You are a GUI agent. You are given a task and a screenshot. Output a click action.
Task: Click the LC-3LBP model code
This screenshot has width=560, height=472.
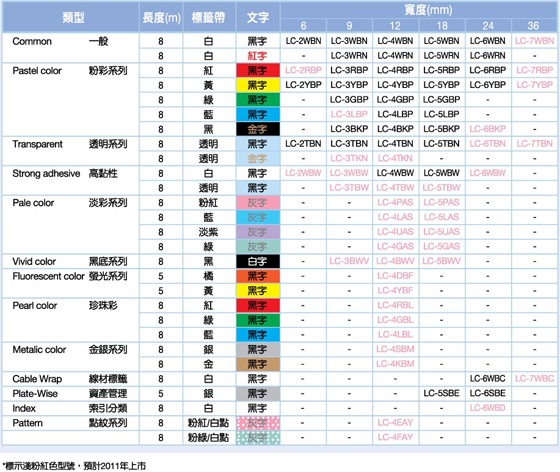pos(349,114)
